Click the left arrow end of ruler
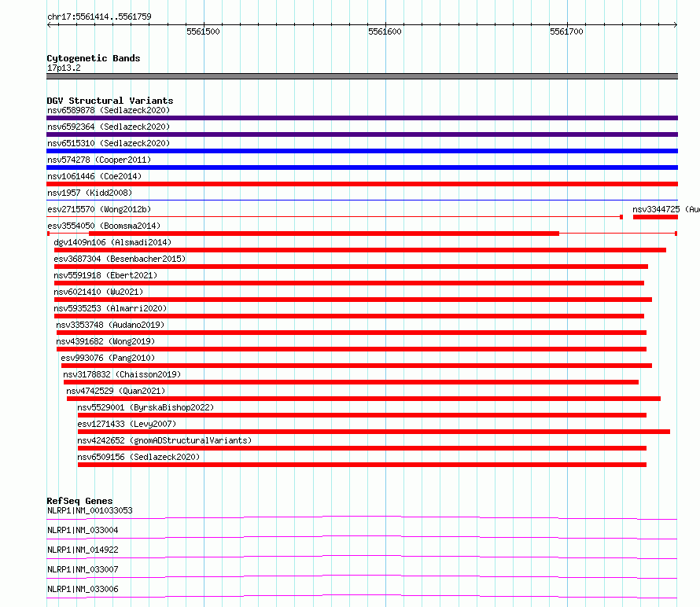 point(49,24)
